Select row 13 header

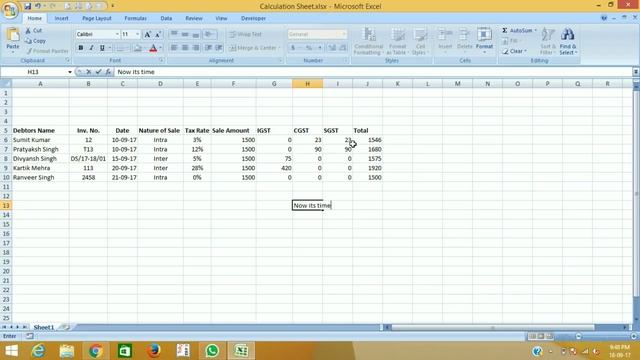pyautogui.click(x=6, y=205)
